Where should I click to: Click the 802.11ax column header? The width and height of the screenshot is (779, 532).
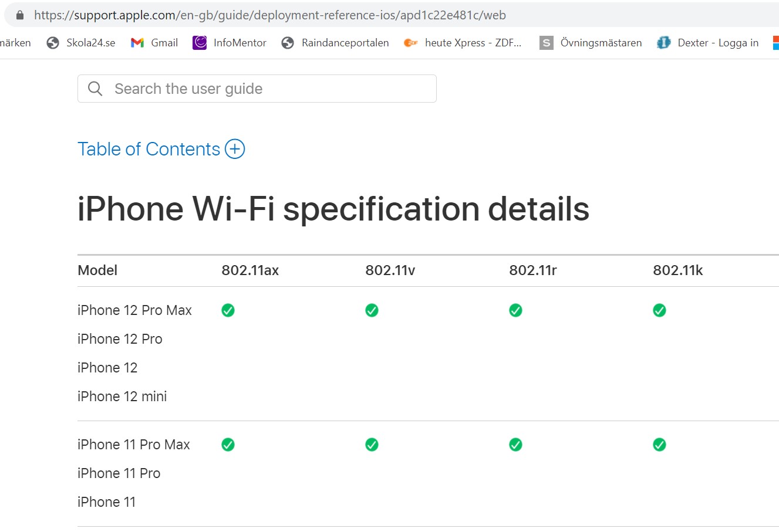(x=250, y=270)
